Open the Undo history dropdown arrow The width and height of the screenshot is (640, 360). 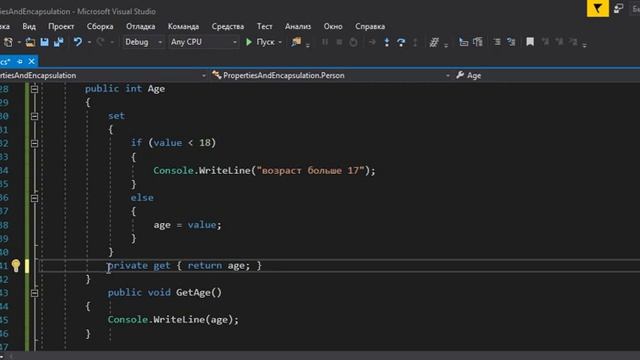[x=89, y=42]
